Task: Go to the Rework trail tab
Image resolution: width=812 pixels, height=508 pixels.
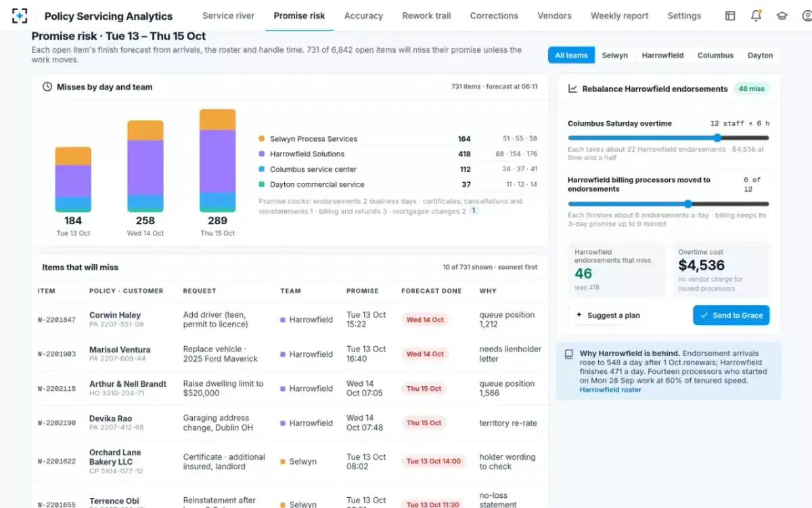Action: pos(426,16)
